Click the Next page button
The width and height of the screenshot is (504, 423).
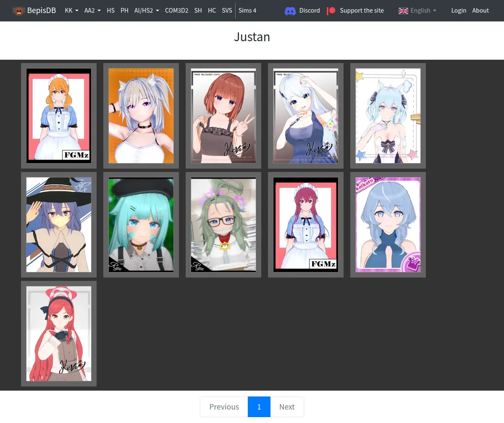[287, 407]
